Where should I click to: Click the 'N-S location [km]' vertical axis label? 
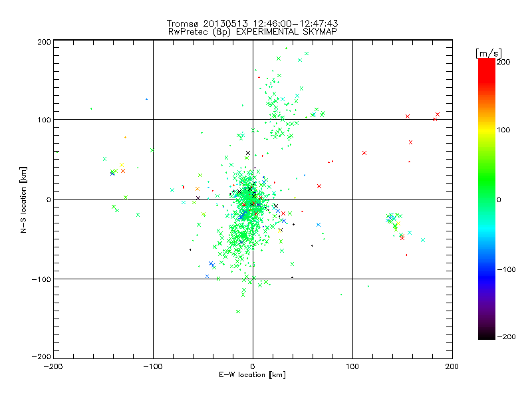[x=23, y=199]
